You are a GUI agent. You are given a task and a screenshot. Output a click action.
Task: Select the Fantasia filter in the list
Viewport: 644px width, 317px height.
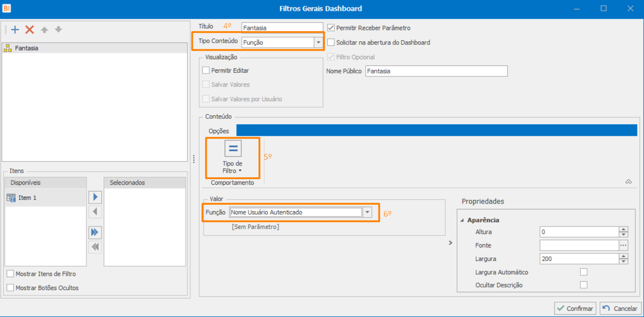coord(26,48)
